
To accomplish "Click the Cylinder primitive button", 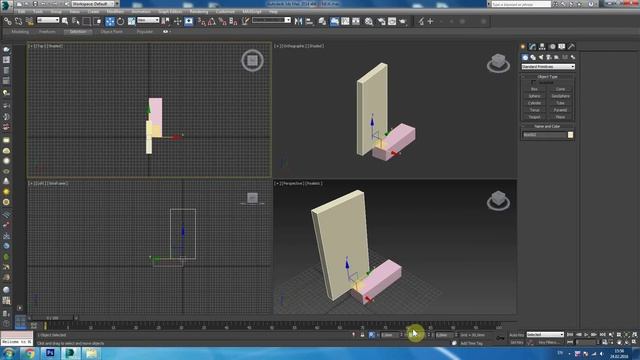I will coord(534,103).
